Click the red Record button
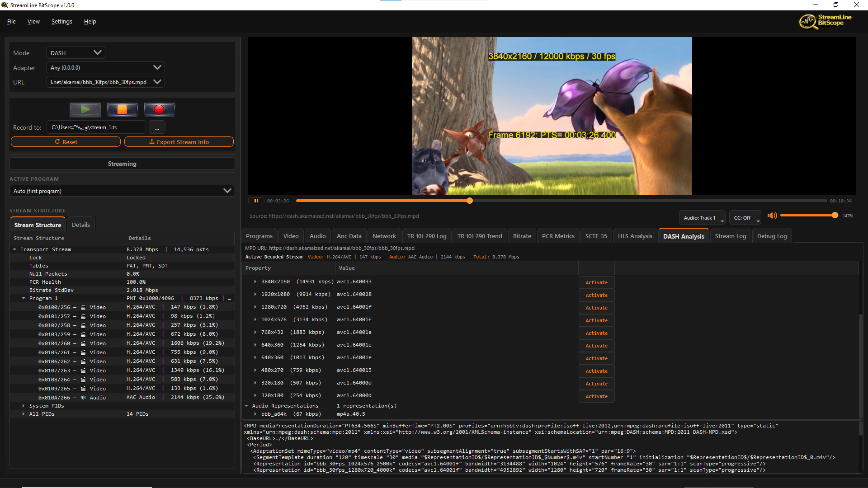Viewport: 868px width, 488px height. [159, 110]
